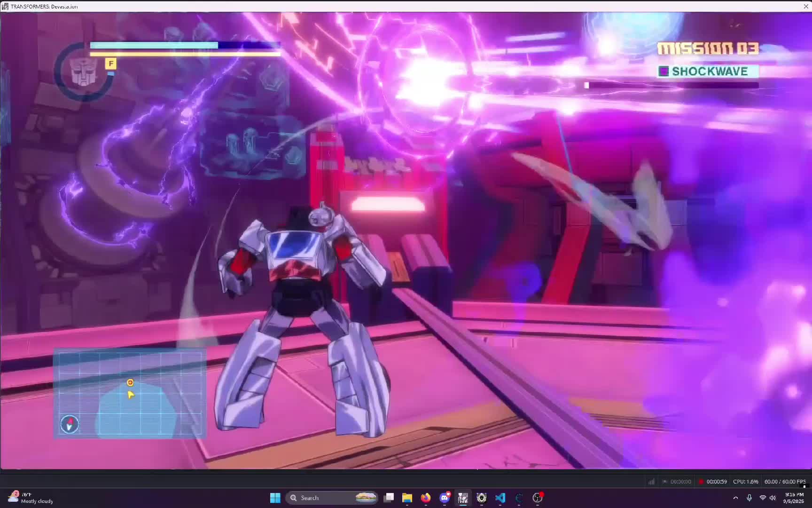Image resolution: width=812 pixels, height=508 pixels.
Task: Switch to the Transformers game taskbar icon
Action: tap(463, 498)
